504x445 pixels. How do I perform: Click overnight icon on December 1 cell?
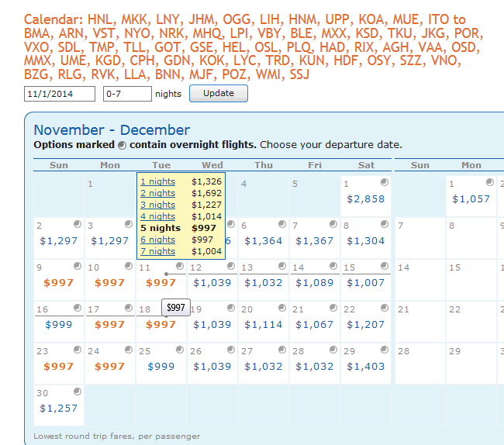tap(489, 182)
